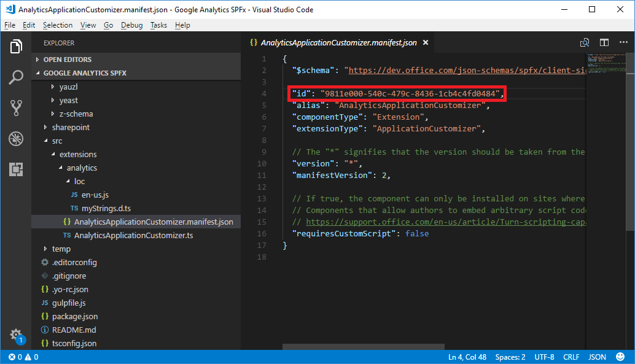This screenshot has height=364, width=635.
Task: Select the Spaces: 2 indentation setting
Action: 510,356
